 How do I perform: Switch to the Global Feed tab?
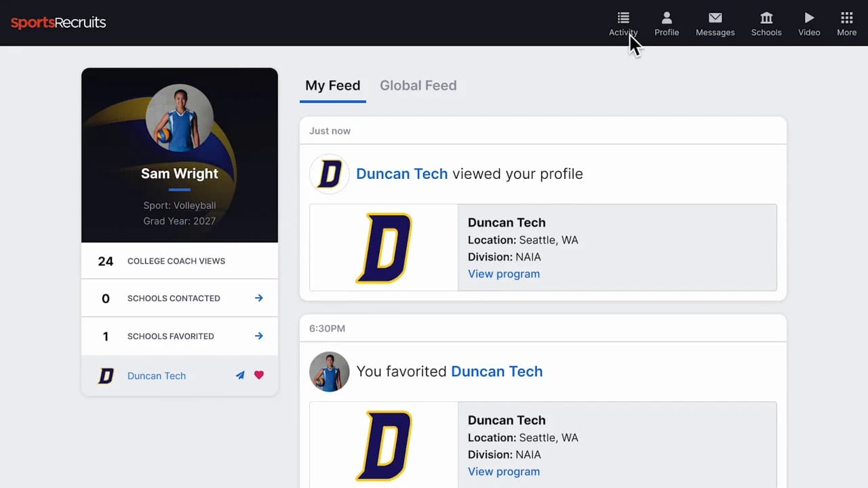tap(418, 85)
